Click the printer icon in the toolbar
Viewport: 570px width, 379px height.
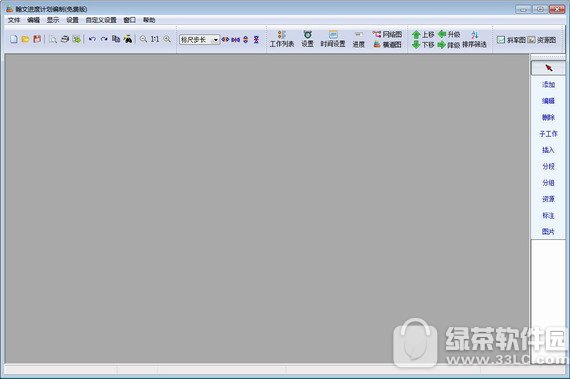(65, 39)
